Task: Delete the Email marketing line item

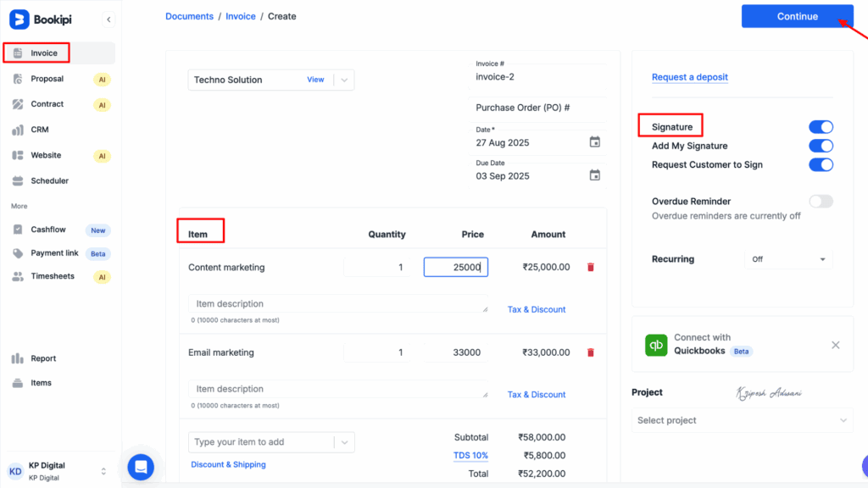Action: [x=591, y=352]
